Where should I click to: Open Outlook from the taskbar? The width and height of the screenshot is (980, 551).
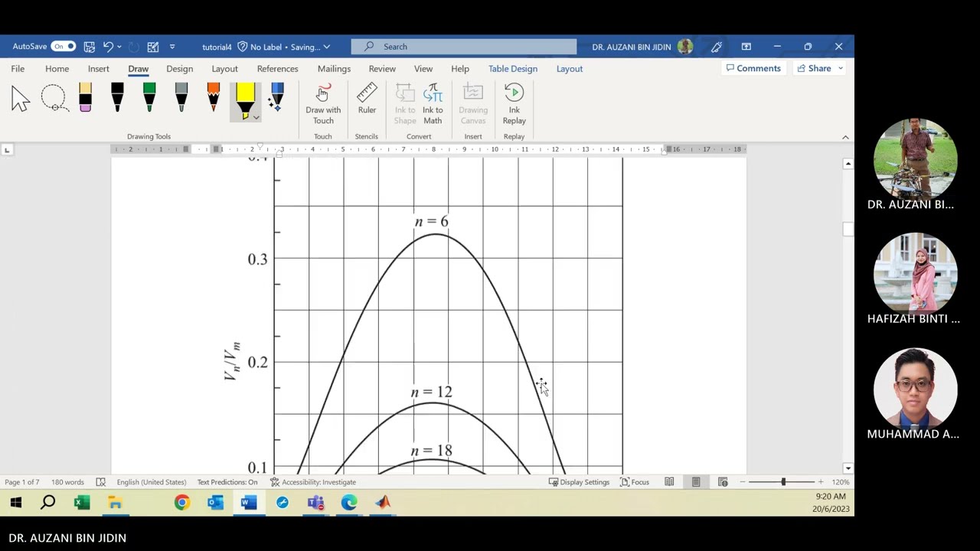(x=215, y=503)
